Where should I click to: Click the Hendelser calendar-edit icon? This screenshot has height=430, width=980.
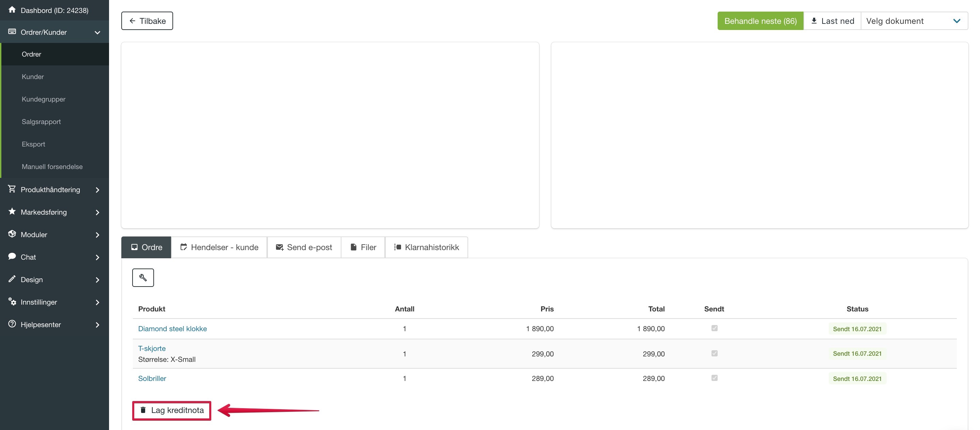pyautogui.click(x=184, y=247)
